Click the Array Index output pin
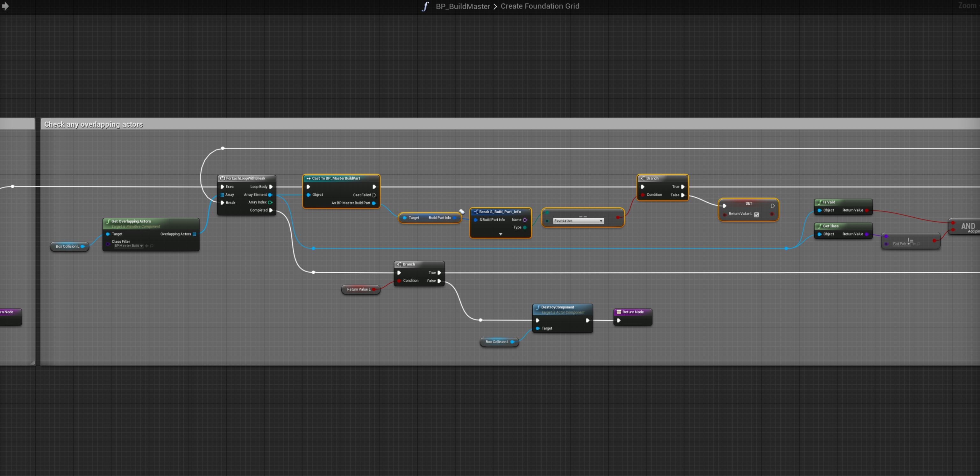Image resolution: width=980 pixels, height=476 pixels. pos(270,203)
